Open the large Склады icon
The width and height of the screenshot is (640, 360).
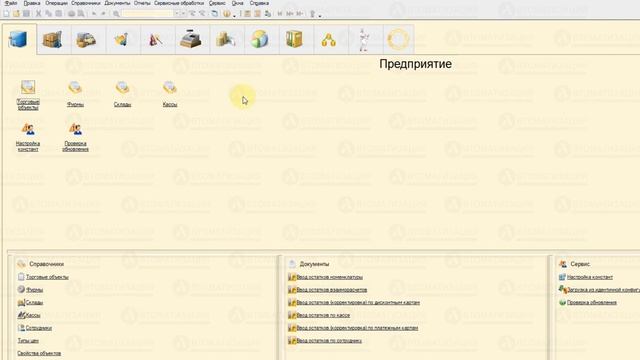click(x=122, y=94)
